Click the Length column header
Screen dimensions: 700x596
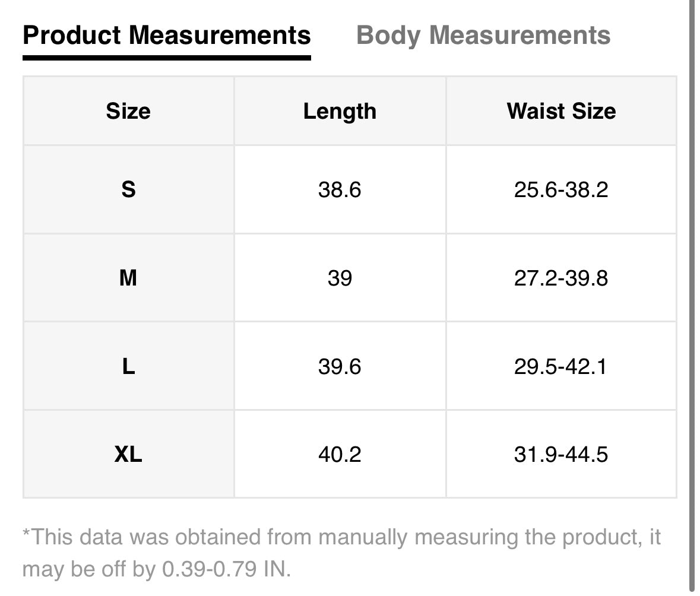pos(340,111)
